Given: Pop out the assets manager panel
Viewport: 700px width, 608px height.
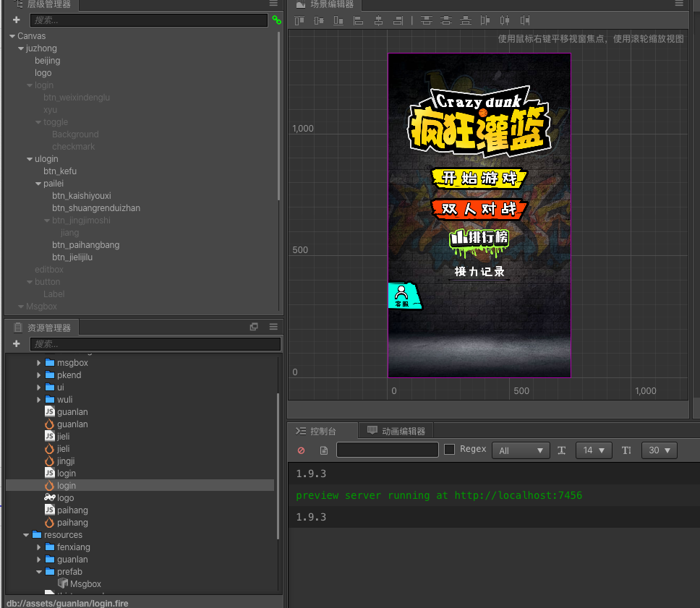Looking at the screenshot, I should point(254,327).
